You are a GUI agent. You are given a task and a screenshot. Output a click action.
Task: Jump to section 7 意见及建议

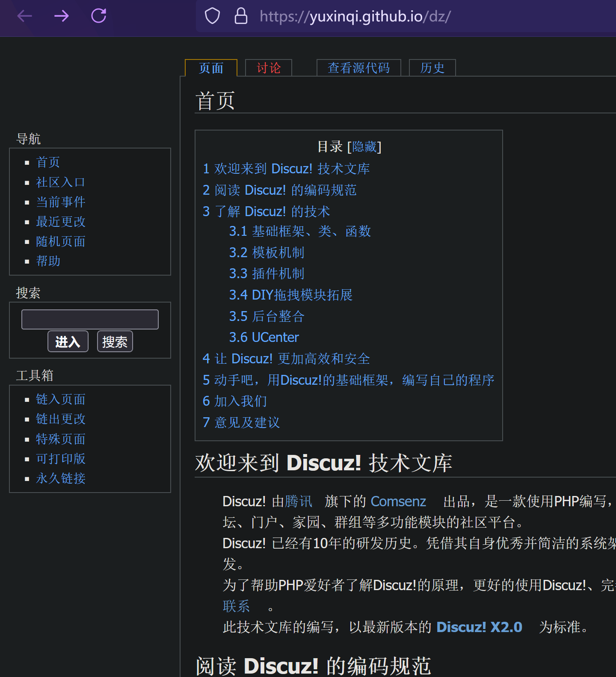(241, 422)
